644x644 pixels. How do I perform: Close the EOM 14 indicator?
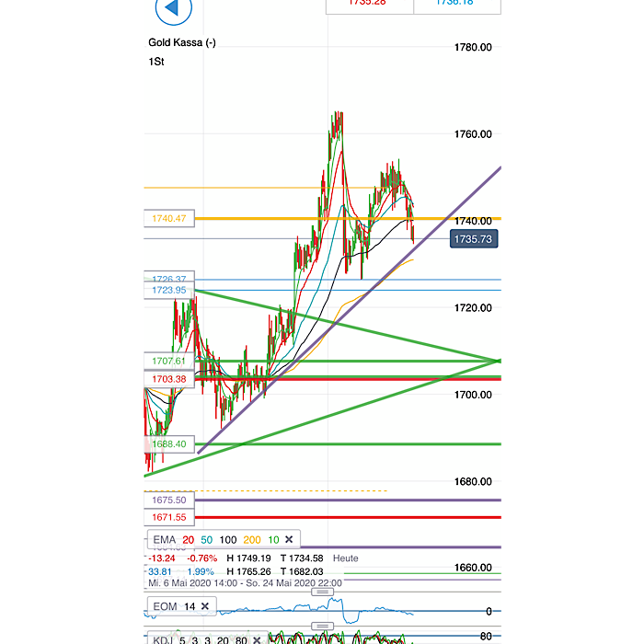point(205,606)
